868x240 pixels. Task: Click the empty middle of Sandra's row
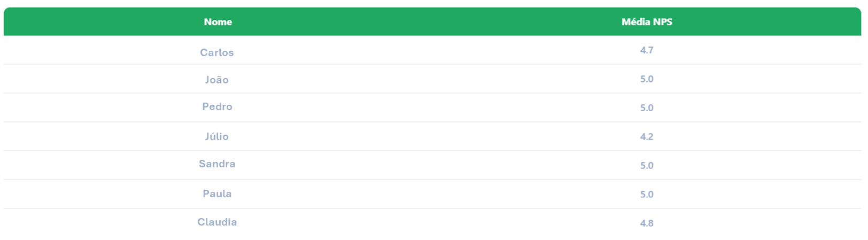coord(432,165)
